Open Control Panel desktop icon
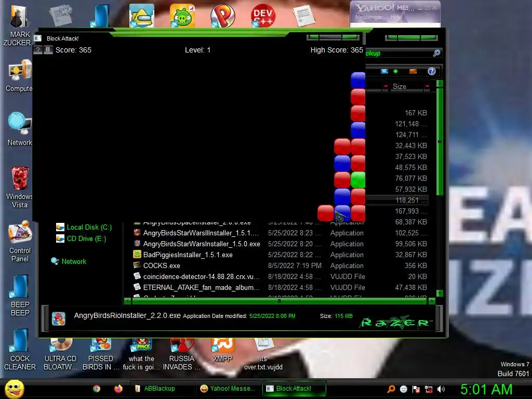This screenshot has width=532, height=399. (x=20, y=242)
